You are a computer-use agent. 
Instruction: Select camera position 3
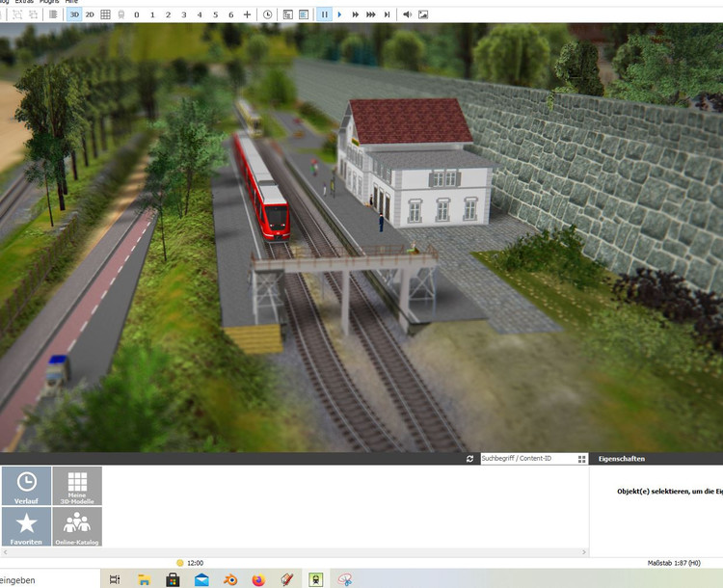click(184, 14)
